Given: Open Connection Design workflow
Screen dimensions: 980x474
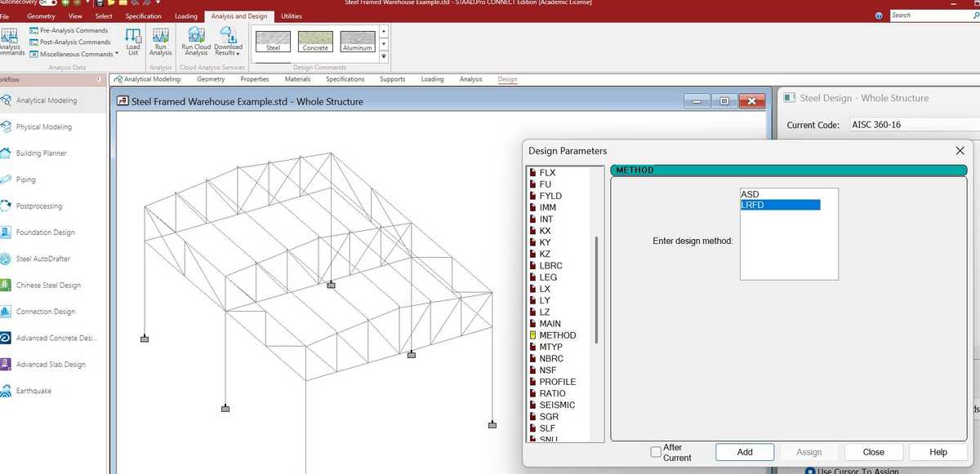Looking at the screenshot, I should (x=45, y=312).
